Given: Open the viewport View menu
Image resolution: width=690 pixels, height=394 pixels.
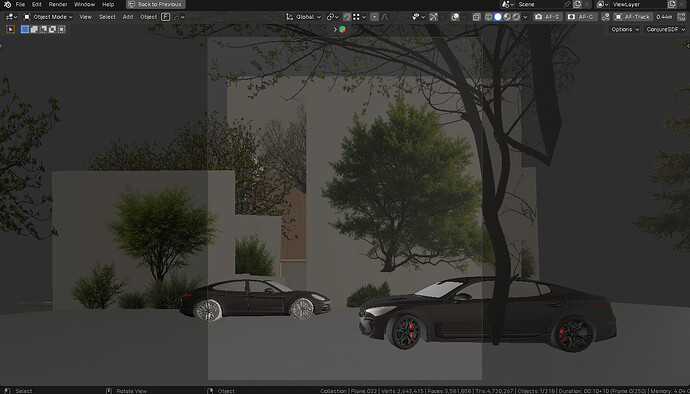Looking at the screenshot, I should (85, 17).
